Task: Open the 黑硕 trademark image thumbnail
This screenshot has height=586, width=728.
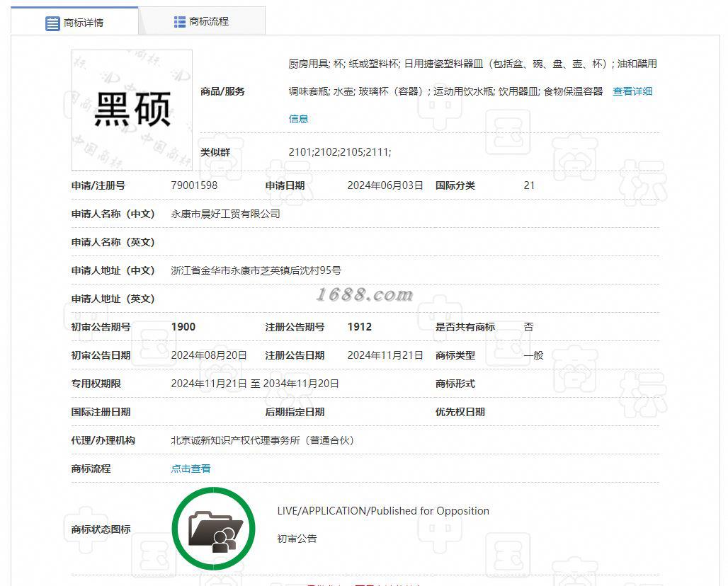Action: [x=132, y=110]
